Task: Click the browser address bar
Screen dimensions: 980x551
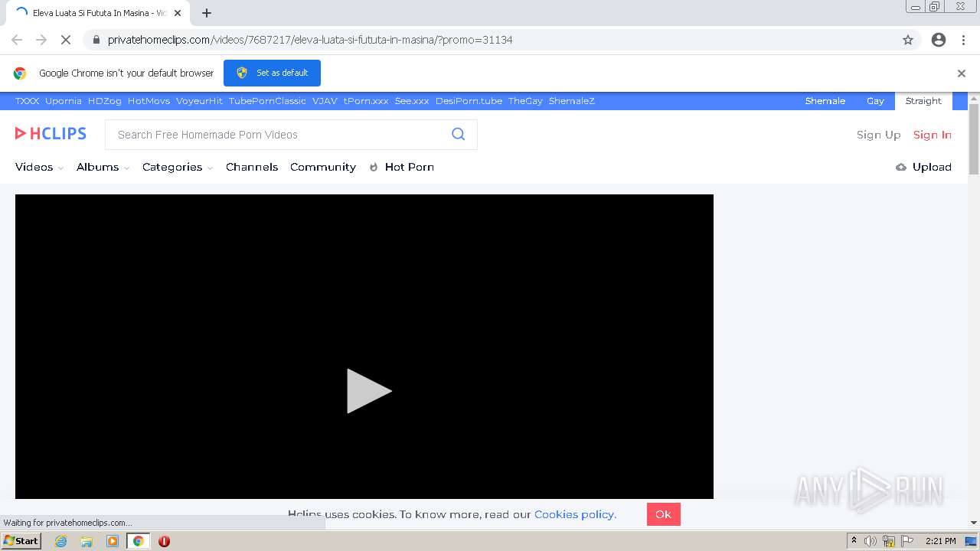Action: [x=490, y=40]
